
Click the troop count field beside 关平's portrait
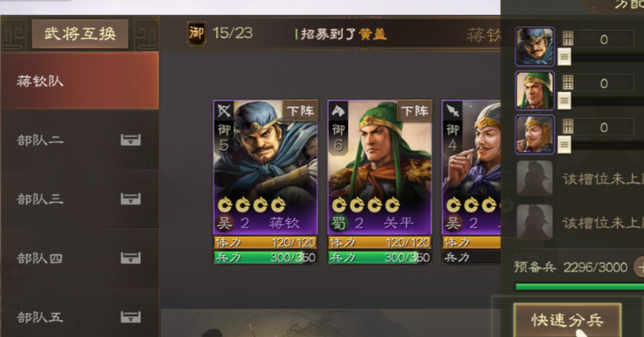(x=604, y=83)
